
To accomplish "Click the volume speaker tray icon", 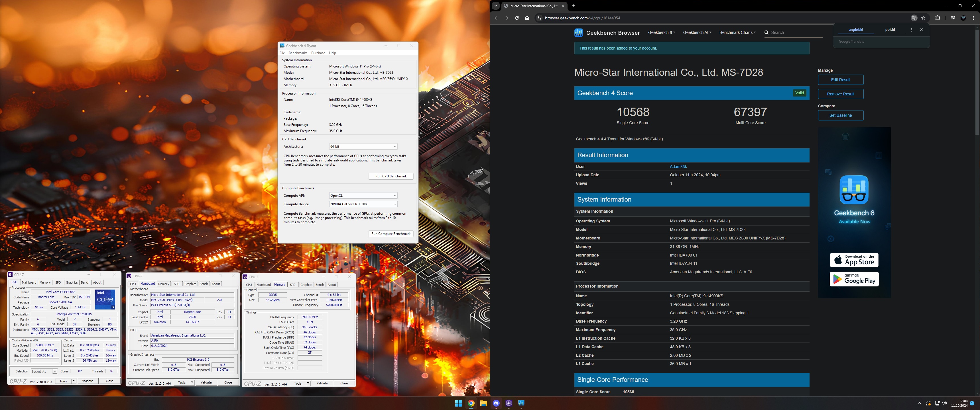I will pos(944,403).
